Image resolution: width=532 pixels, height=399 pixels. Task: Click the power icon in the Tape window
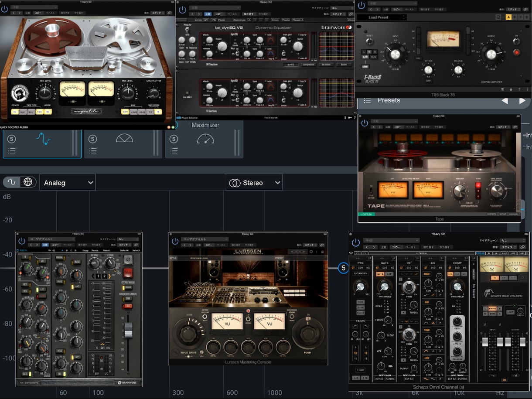pos(365,124)
